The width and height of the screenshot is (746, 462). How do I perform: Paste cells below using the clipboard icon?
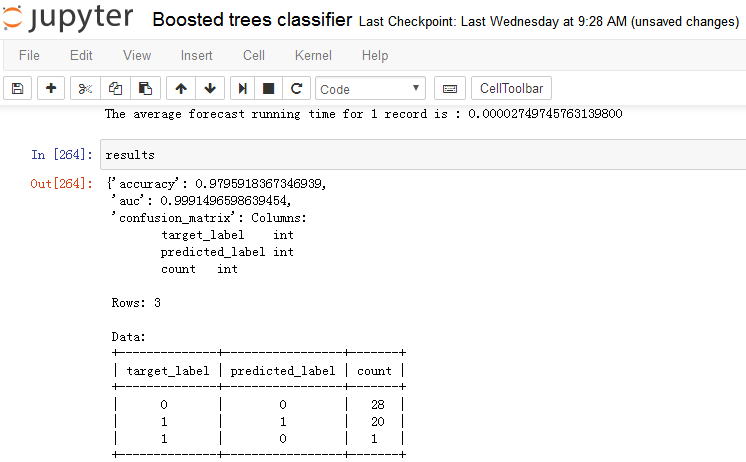click(x=144, y=89)
